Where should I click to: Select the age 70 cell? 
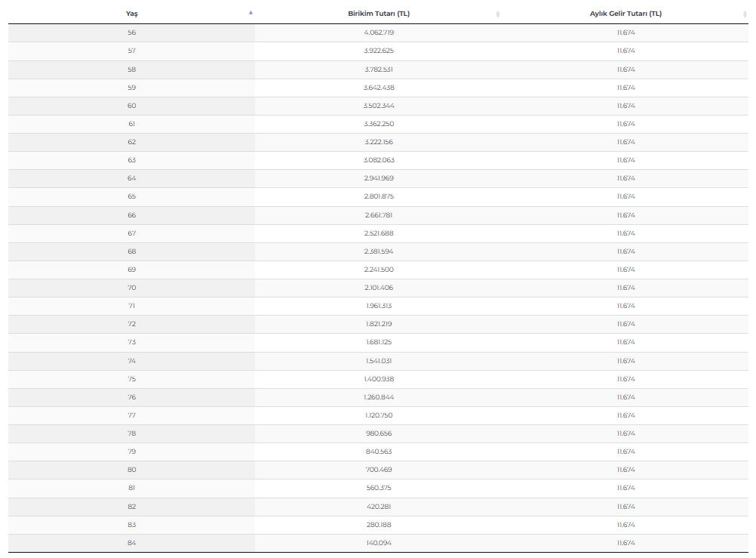(x=131, y=288)
